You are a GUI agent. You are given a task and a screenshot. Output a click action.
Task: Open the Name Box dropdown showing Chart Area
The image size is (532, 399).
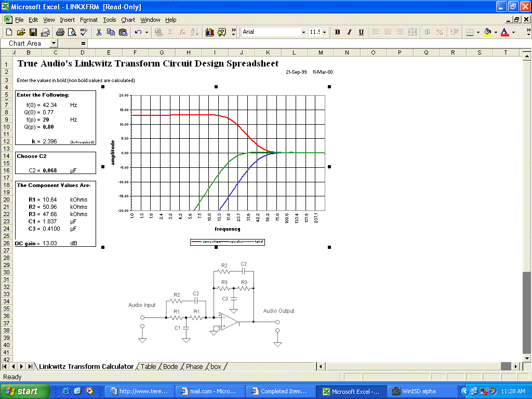click(x=54, y=43)
